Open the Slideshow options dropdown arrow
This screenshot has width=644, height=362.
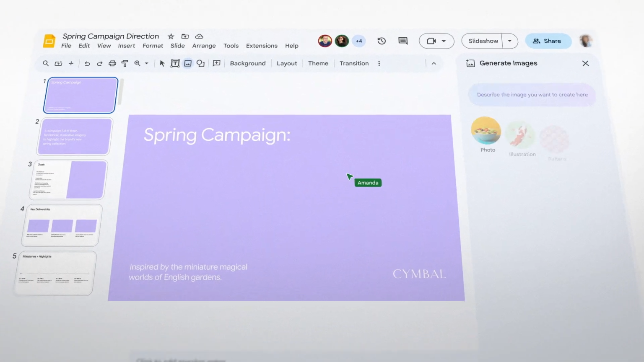510,41
